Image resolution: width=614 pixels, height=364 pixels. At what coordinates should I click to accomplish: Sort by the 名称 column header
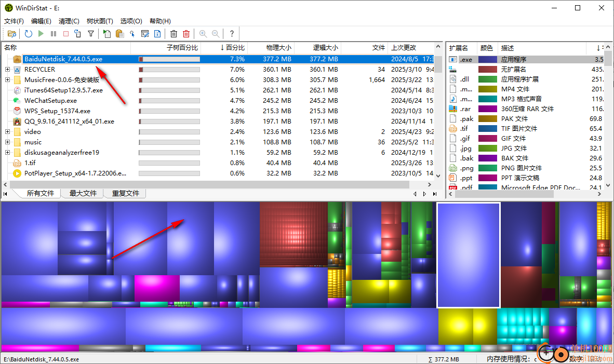point(66,48)
